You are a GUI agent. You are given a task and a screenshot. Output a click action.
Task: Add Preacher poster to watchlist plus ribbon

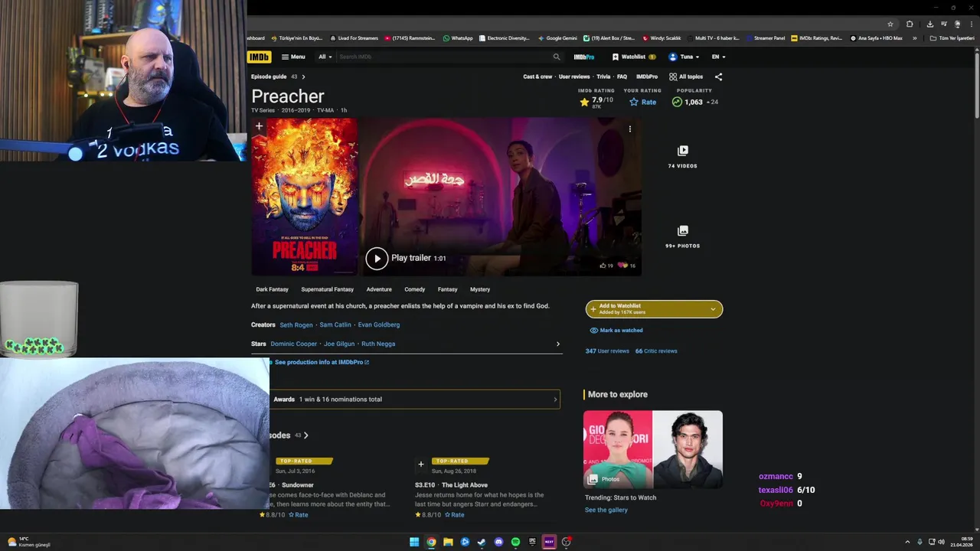pos(259,126)
